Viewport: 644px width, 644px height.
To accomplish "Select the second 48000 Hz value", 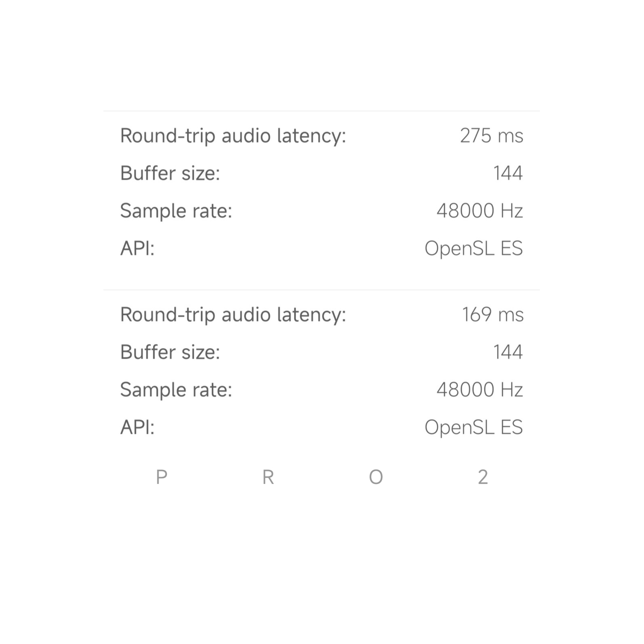I will [480, 390].
